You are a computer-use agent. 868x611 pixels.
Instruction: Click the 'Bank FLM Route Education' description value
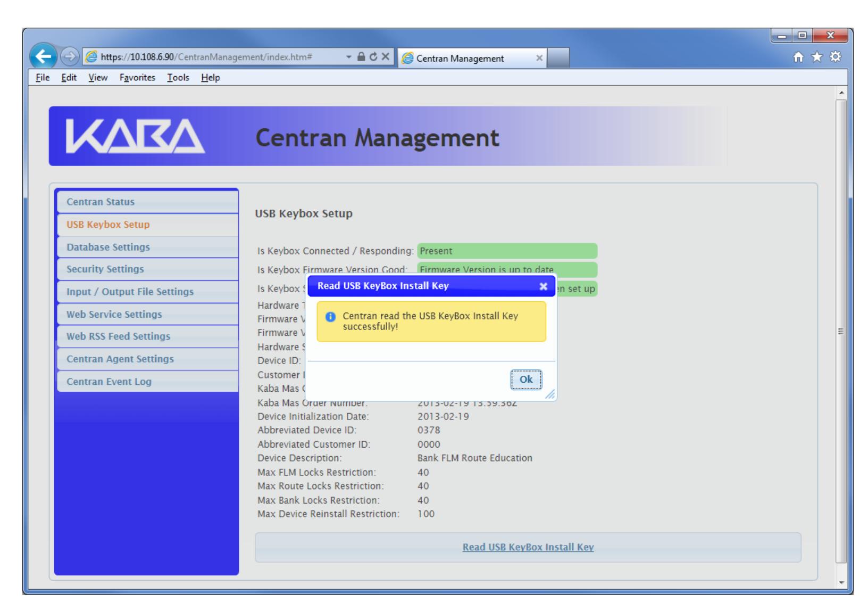475,458
